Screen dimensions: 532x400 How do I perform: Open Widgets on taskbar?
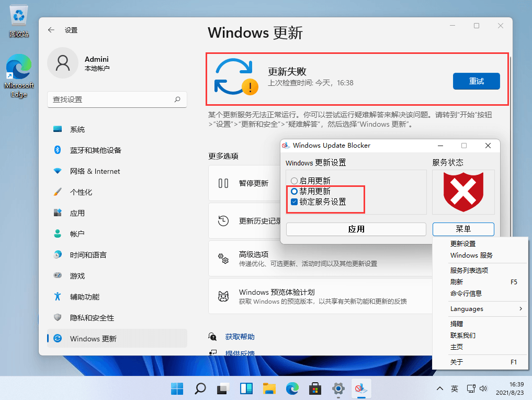[246, 388]
